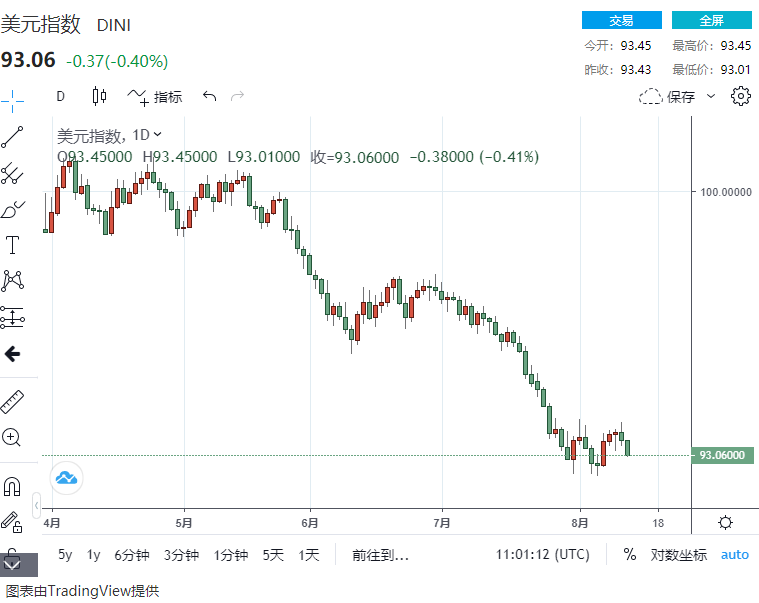The height and width of the screenshot is (603, 759).
Task: Select the text annotation tool
Action: click(12, 245)
